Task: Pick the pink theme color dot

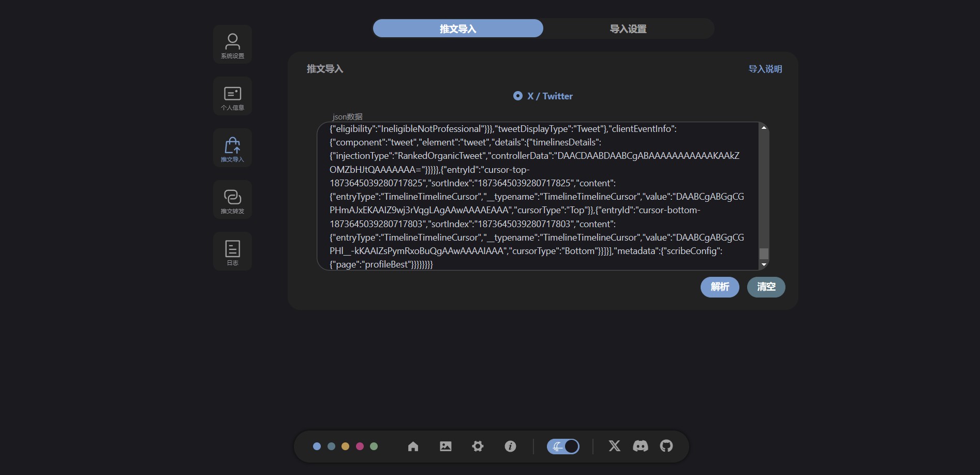Action: point(360,446)
